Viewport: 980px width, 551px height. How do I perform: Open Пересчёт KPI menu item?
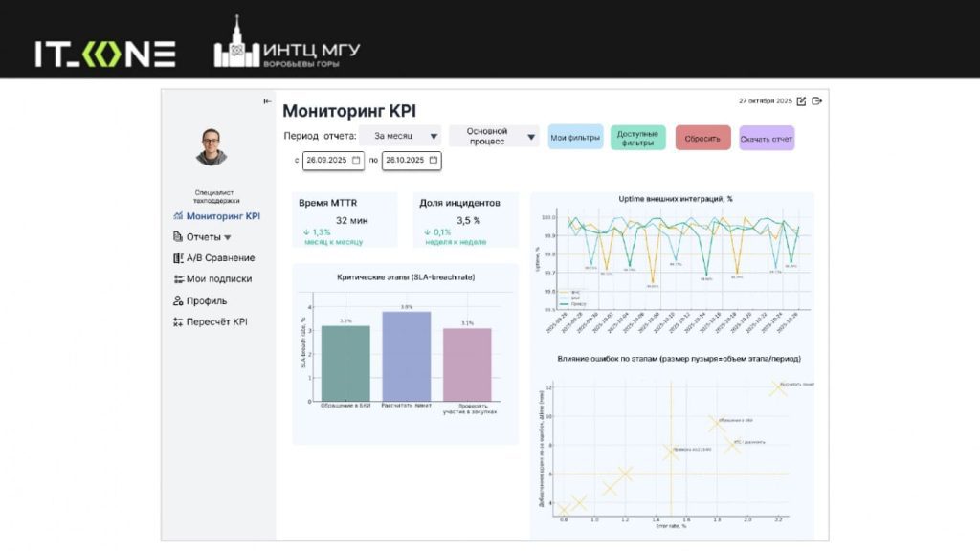click(x=215, y=321)
